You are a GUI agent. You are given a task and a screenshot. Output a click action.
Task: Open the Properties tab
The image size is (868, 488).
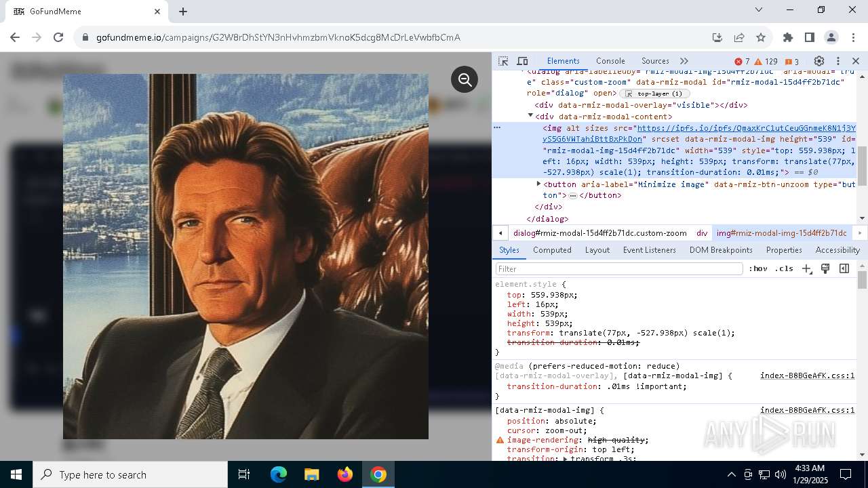[x=784, y=250]
